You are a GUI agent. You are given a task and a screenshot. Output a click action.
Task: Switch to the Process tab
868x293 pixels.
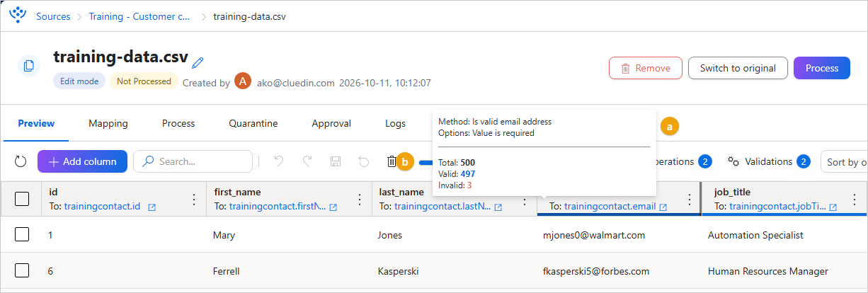tap(178, 123)
